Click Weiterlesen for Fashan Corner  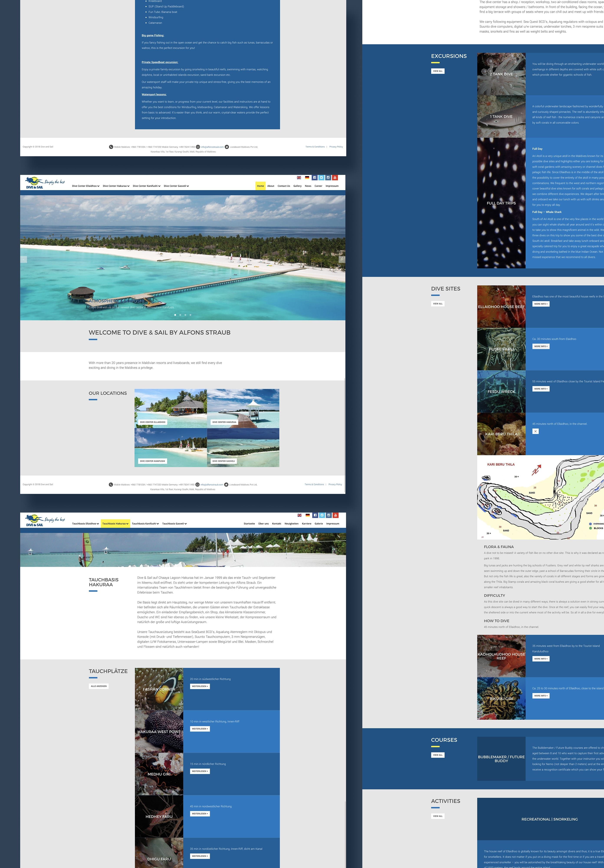tap(200, 686)
